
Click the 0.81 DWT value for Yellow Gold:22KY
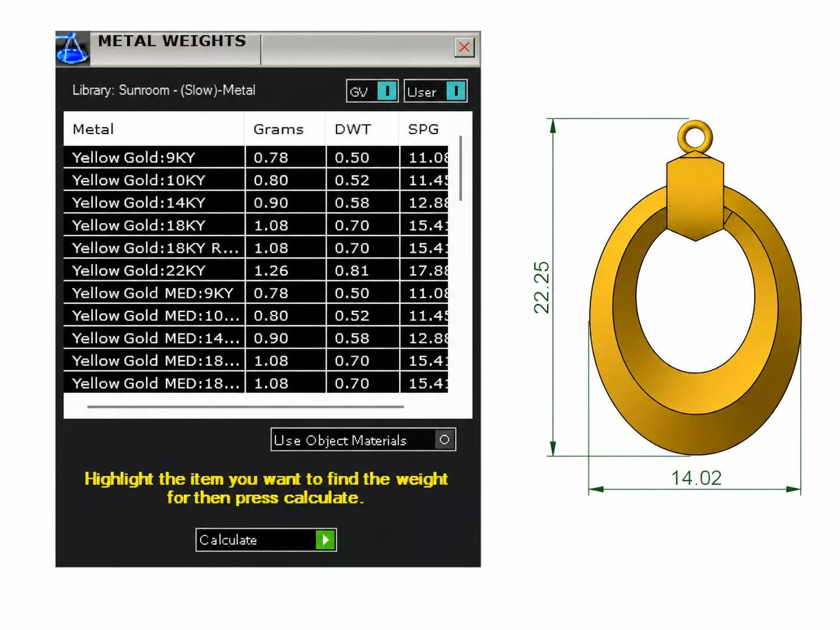[x=352, y=270]
